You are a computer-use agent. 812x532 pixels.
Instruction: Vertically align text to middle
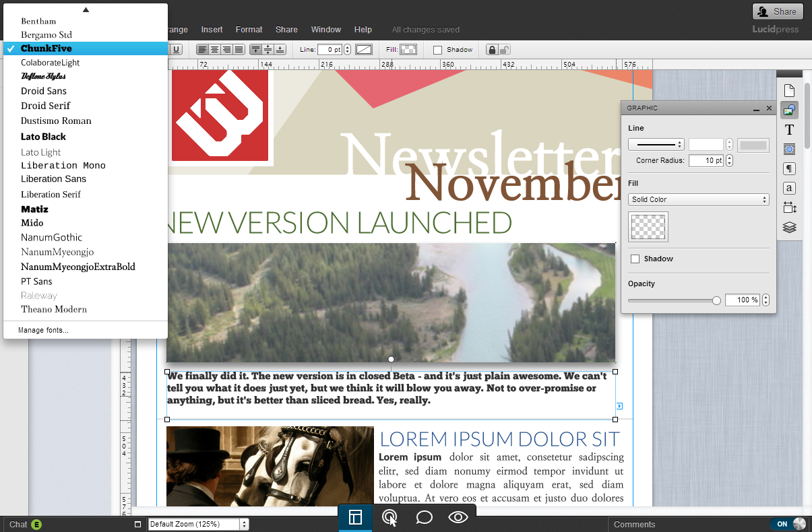(268, 49)
